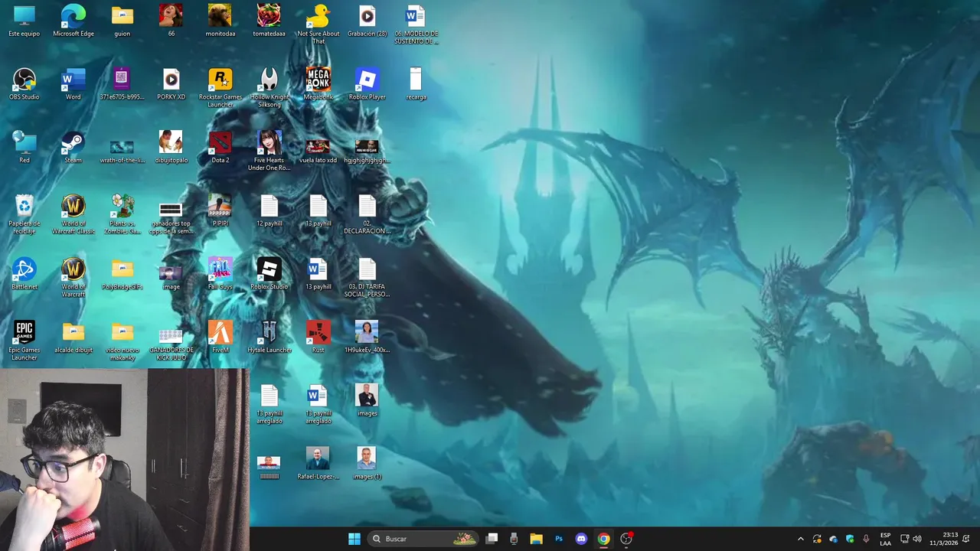Screen dimensions: 980x551
Task: Select the guion folder
Action: click(122, 21)
